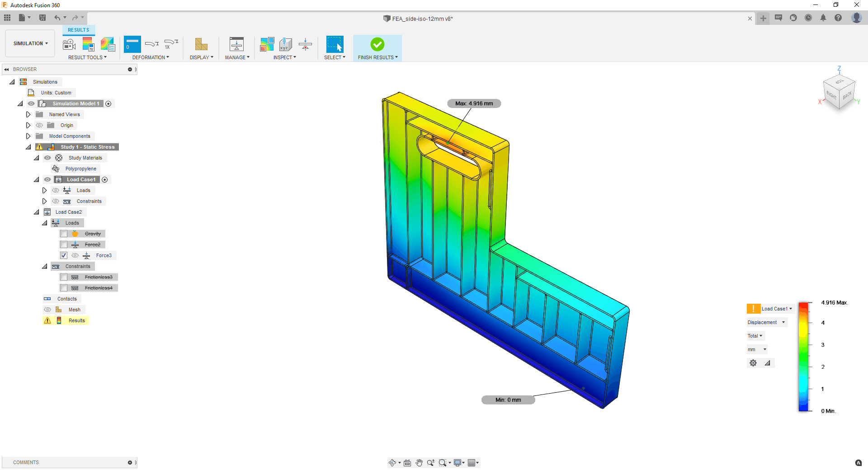Viewport: 868px width, 470px height.
Task: Click the Animate results camera icon
Action: coord(69,44)
